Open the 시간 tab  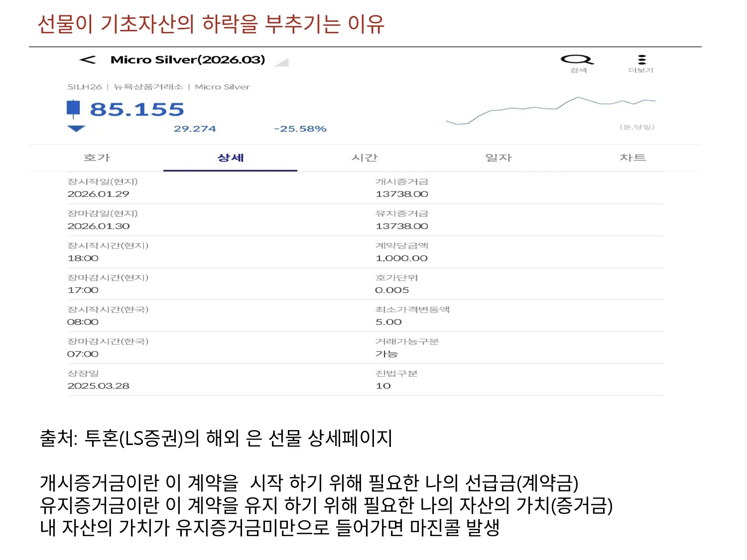[x=365, y=157]
